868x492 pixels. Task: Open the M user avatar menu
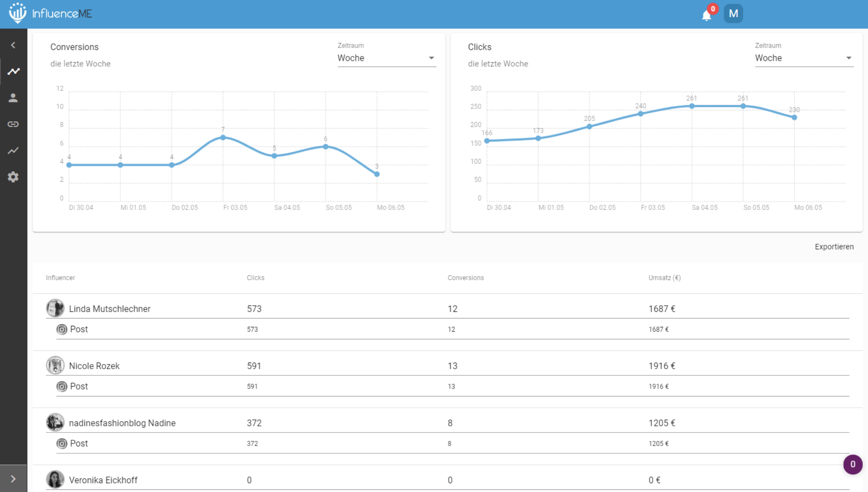(733, 14)
